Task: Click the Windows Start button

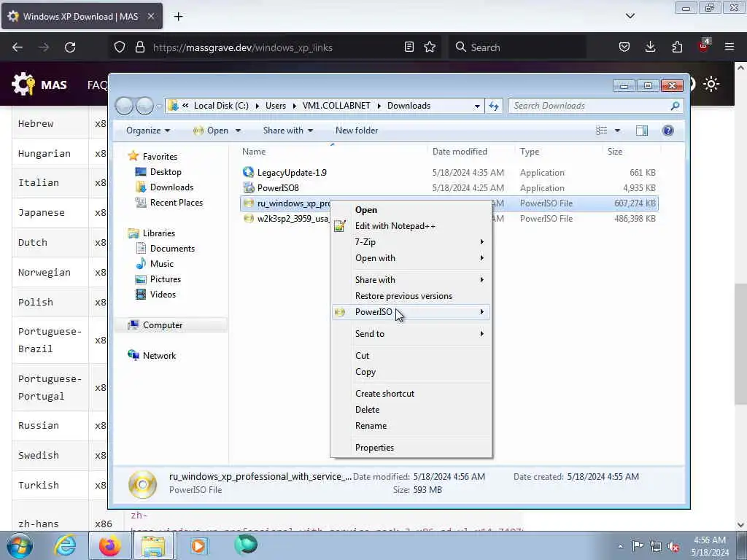Action: (20, 545)
